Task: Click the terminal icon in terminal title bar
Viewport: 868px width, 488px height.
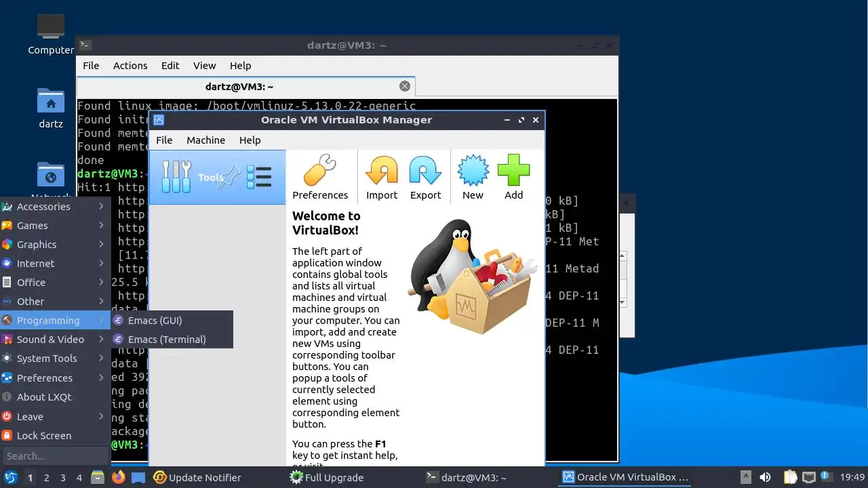Action: (85, 45)
